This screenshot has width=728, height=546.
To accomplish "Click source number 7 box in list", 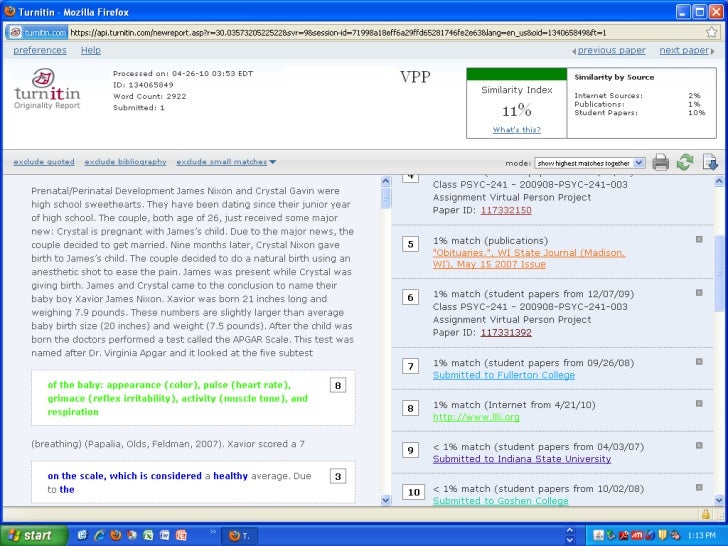I will (x=410, y=366).
